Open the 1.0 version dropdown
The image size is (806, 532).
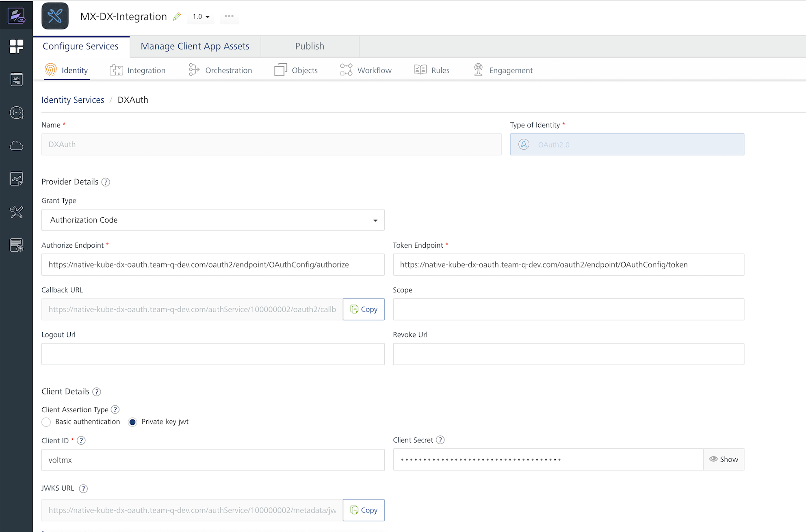coord(201,17)
